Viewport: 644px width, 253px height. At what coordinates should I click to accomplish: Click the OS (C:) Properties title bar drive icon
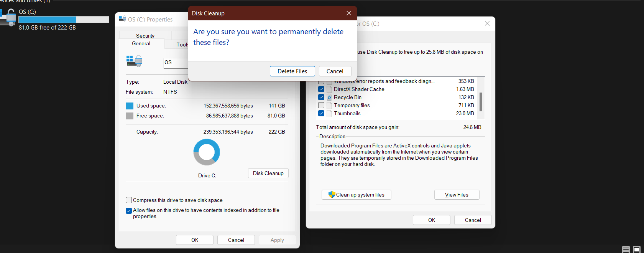(x=122, y=19)
